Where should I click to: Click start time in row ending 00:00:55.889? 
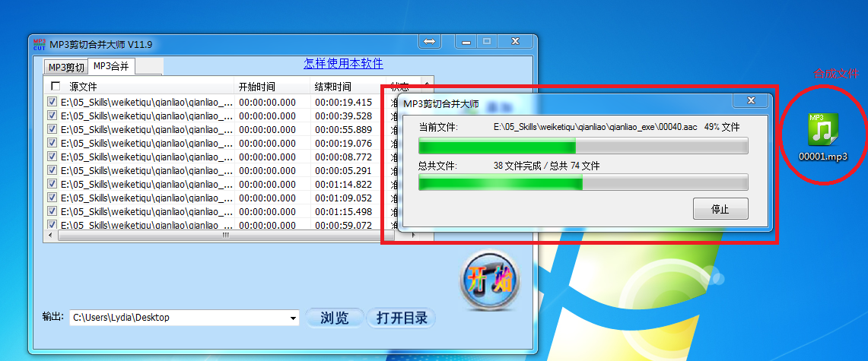point(267,130)
